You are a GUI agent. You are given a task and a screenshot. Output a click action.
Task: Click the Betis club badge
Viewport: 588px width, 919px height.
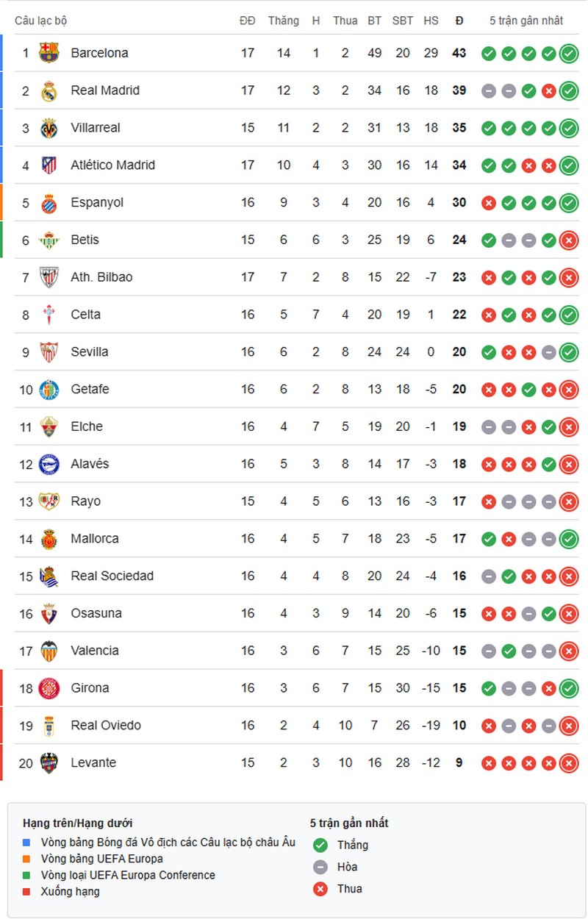[x=49, y=240]
